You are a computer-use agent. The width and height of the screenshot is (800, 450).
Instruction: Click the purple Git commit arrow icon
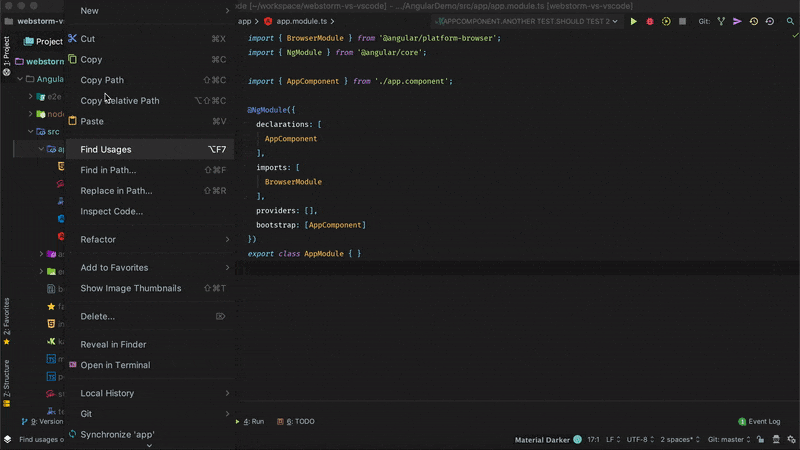[x=737, y=21]
